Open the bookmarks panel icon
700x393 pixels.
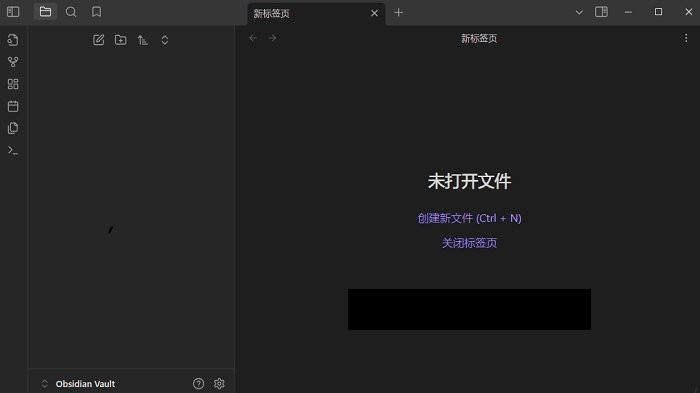(x=96, y=12)
